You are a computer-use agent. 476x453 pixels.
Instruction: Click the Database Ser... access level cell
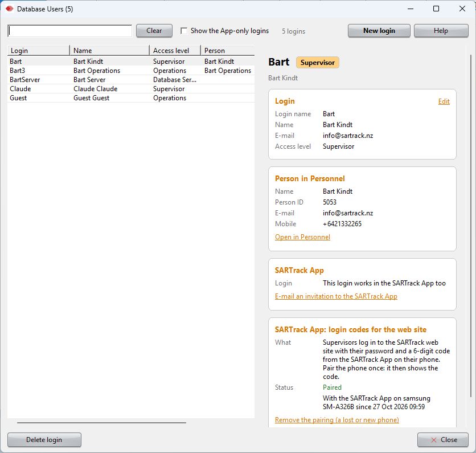click(x=175, y=80)
